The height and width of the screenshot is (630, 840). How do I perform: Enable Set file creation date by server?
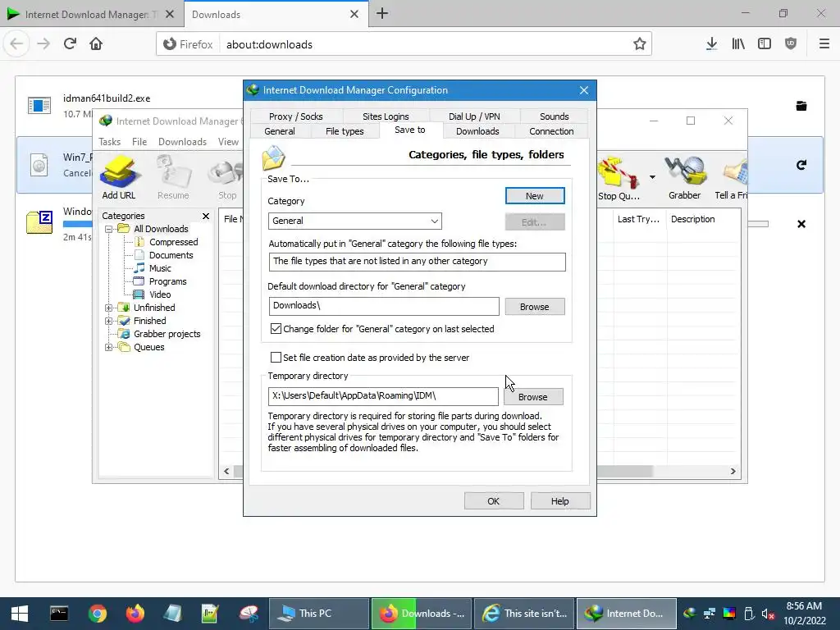(276, 358)
